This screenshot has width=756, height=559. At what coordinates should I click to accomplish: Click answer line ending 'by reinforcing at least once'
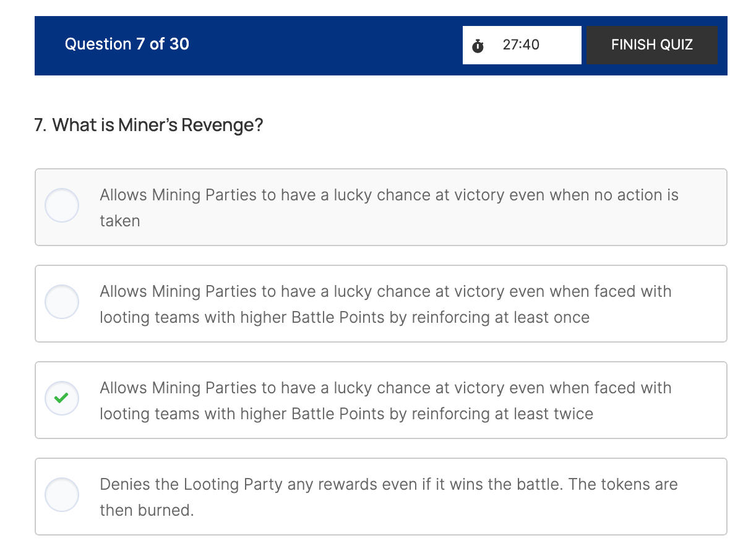[345, 317]
